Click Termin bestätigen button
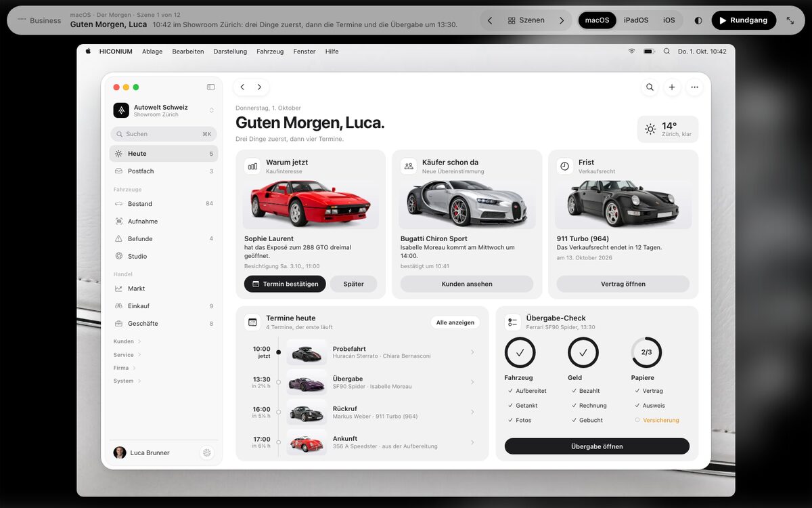 [285, 284]
